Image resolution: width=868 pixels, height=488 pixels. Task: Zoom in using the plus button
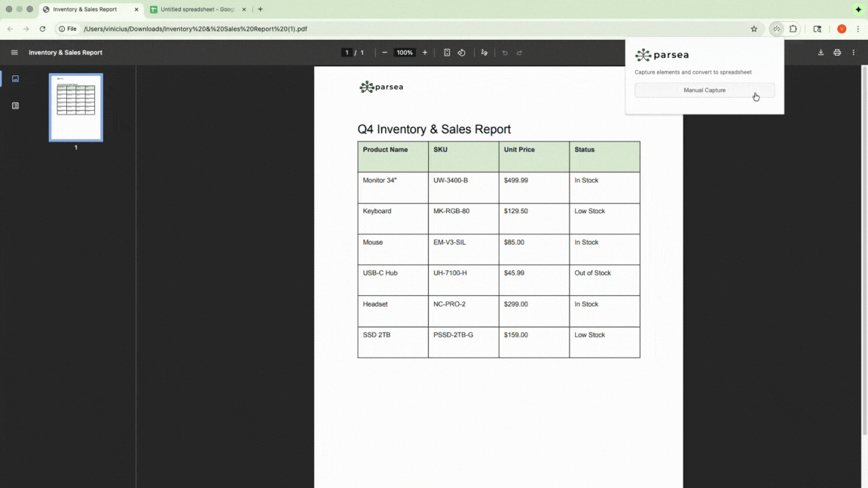(x=424, y=52)
